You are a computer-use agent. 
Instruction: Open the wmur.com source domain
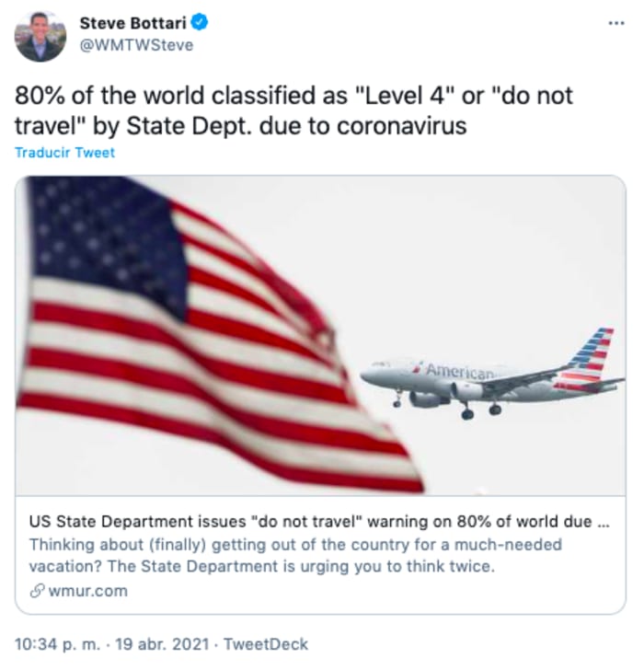point(87,590)
